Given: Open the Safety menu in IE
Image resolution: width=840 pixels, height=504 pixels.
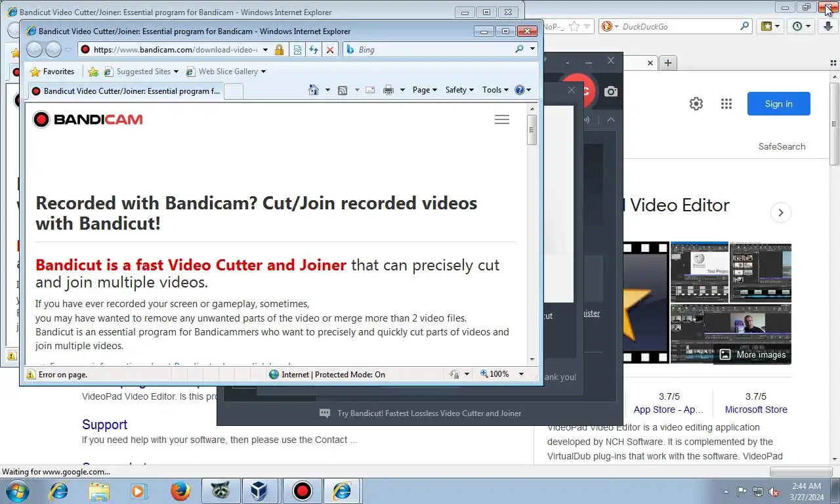Looking at the screenshot, I should (x=459, y=90).
